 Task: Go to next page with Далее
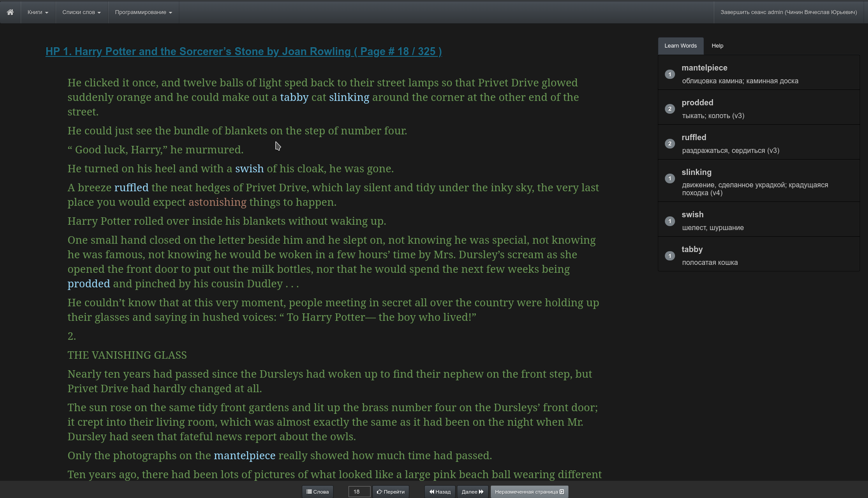(x=472, y=491)
